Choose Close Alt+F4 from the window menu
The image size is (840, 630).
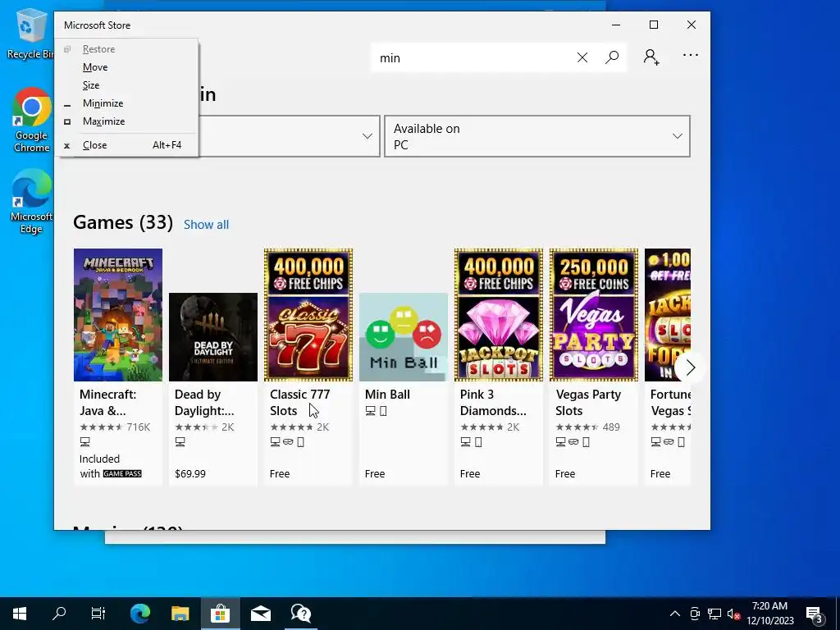click(126, 145)
